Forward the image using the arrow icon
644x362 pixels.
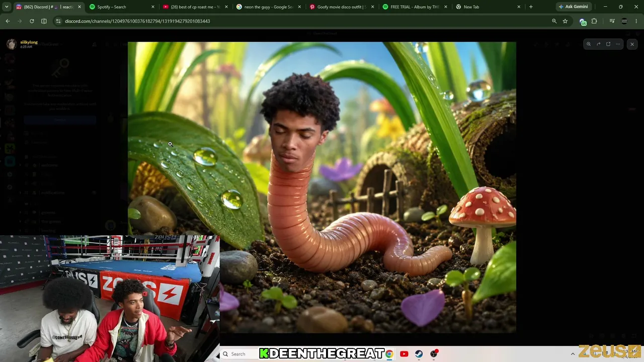pos(598,44)
